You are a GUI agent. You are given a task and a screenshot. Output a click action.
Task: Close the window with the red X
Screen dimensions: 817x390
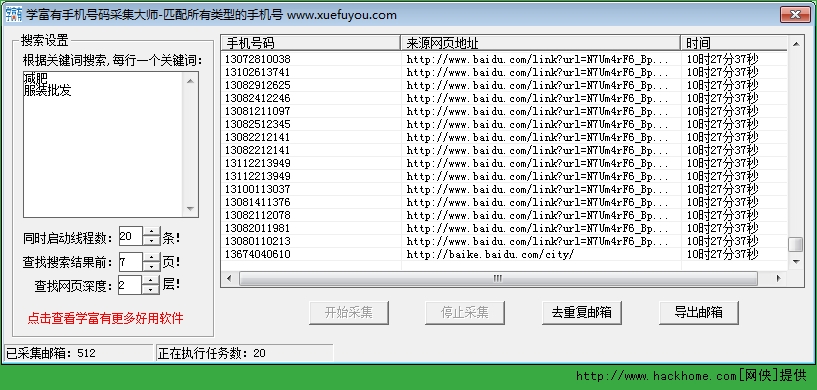point(795,15)
